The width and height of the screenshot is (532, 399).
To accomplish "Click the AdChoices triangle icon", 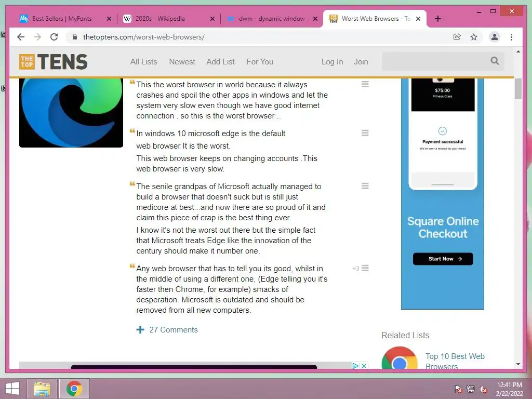I will click(x=355, y=366).
